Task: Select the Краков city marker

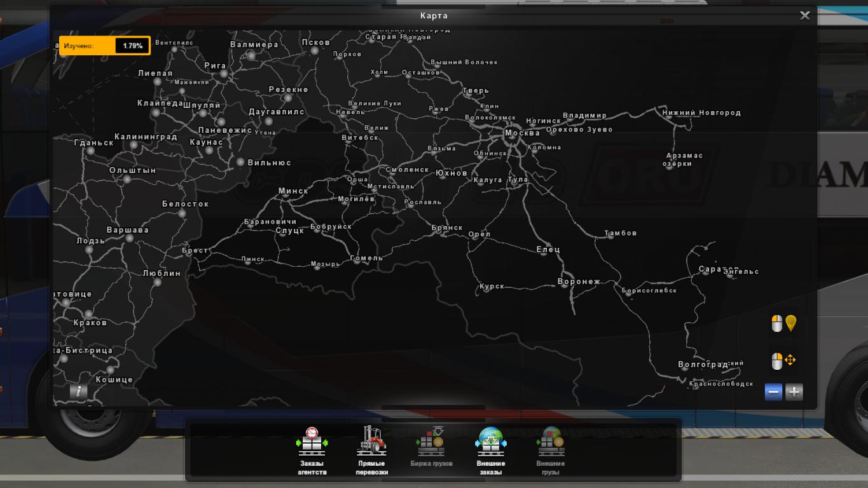Action: pos(88,314)
